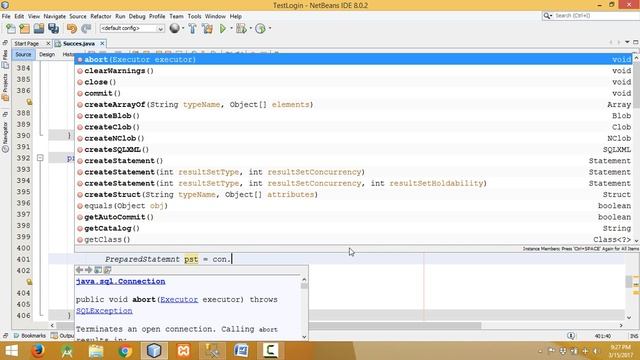
Task: Click the Windows Start button
Action: (x=11, y=351)
